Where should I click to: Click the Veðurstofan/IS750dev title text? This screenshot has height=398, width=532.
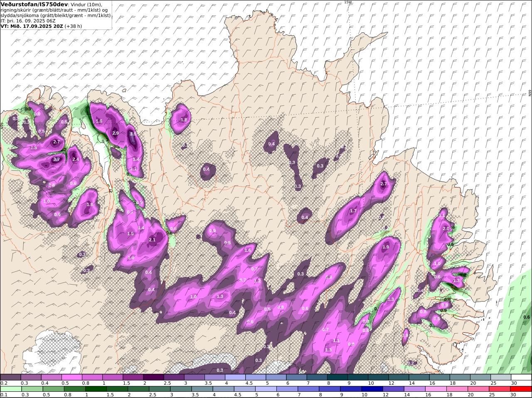[x=34, y=4]
